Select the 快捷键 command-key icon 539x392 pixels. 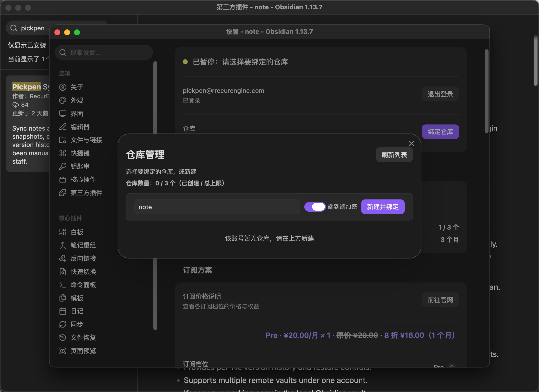coord(63,153)
